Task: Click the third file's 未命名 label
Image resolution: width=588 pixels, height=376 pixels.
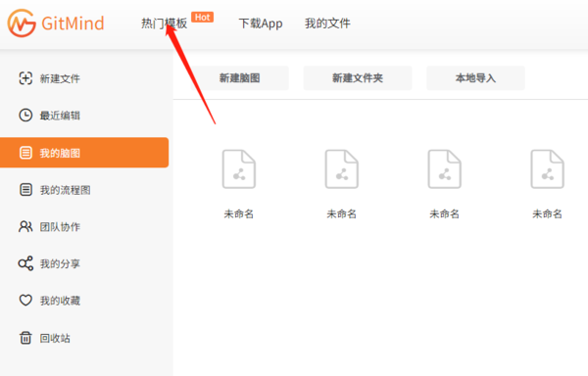Action: [444, 213]
